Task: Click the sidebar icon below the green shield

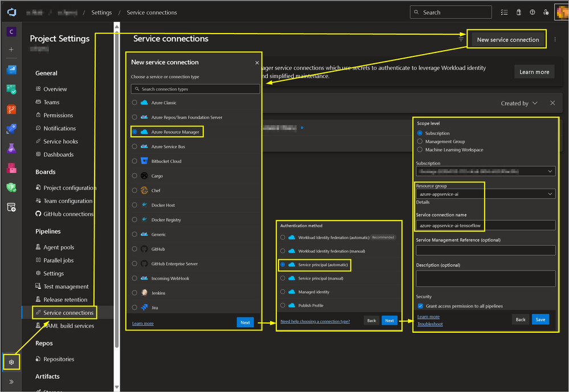Action: pos(11,207)
